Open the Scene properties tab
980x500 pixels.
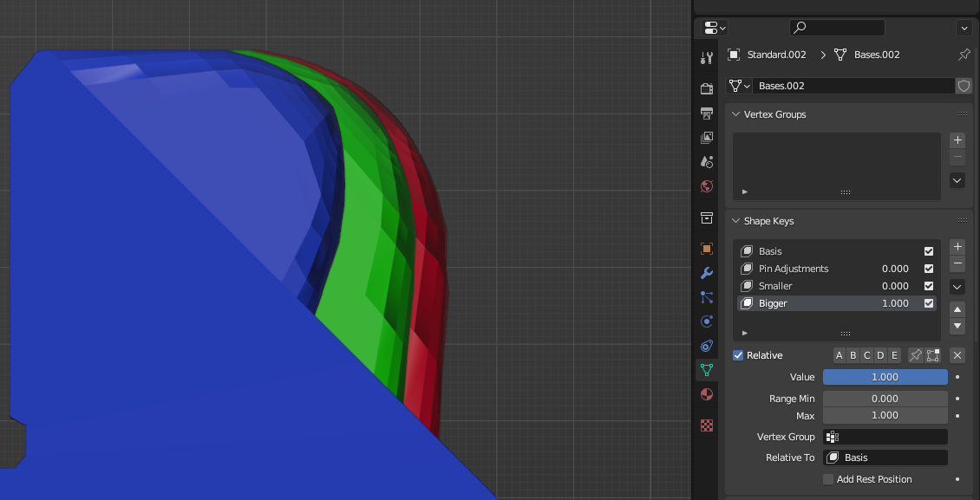(707, 162)
